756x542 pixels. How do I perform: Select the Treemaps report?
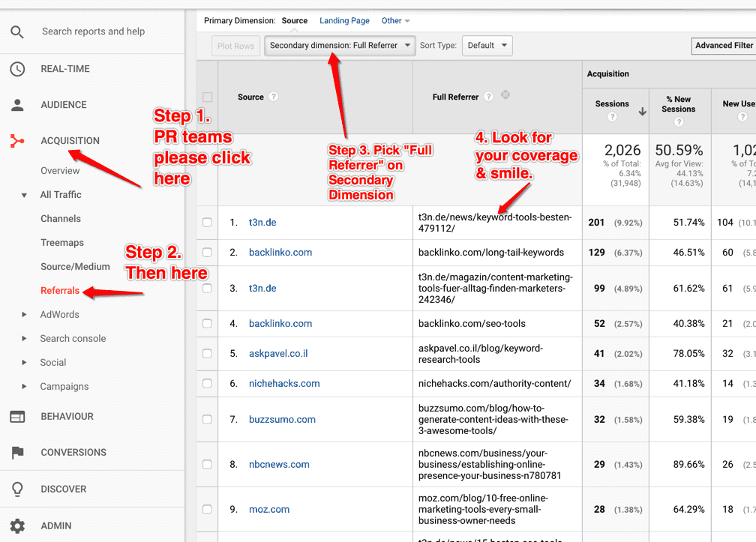[62, 242]
